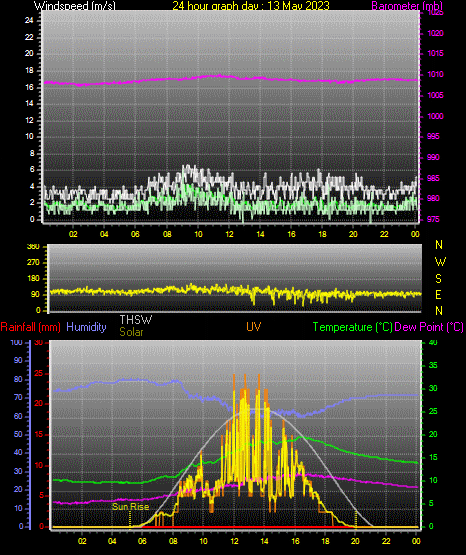Click the 'Rainfall (mm)' legend label

[30, 327]
